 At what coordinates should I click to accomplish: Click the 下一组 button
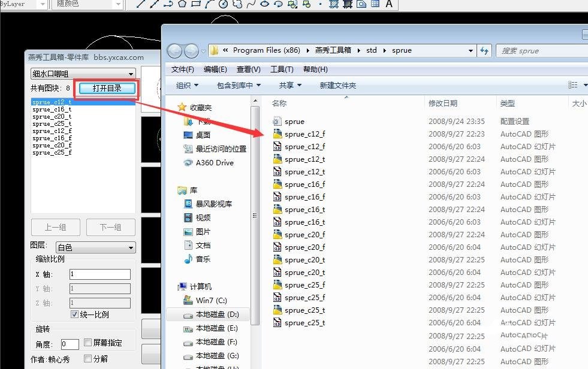click(111, 227)
